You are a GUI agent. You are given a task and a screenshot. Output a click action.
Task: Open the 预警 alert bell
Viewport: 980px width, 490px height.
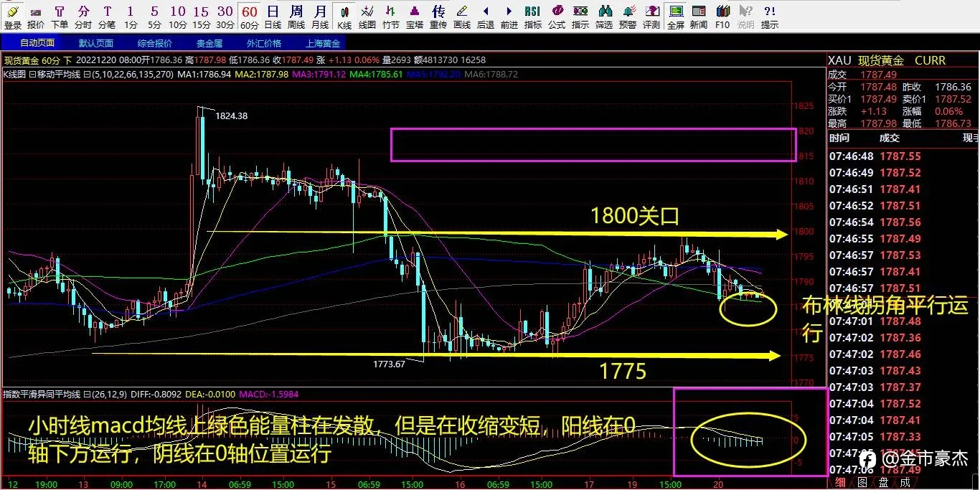(628, 17)
